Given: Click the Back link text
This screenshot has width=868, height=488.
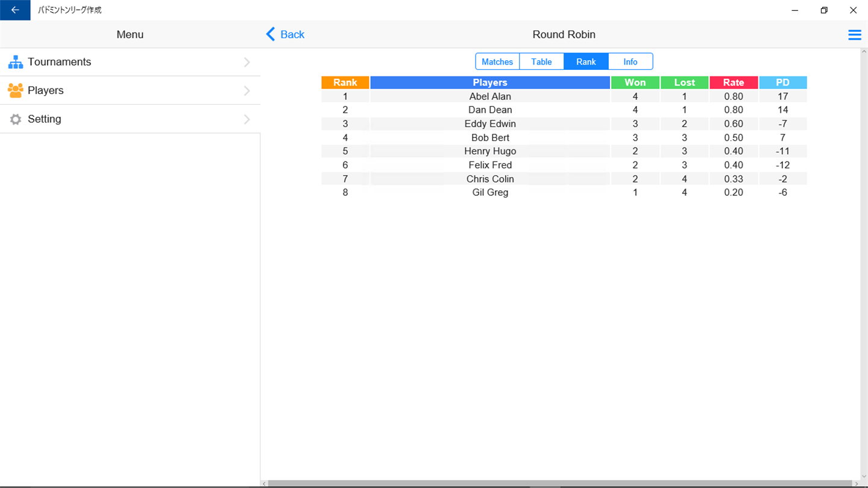Looking at the screenshot, I should click(x=292, y=34).
